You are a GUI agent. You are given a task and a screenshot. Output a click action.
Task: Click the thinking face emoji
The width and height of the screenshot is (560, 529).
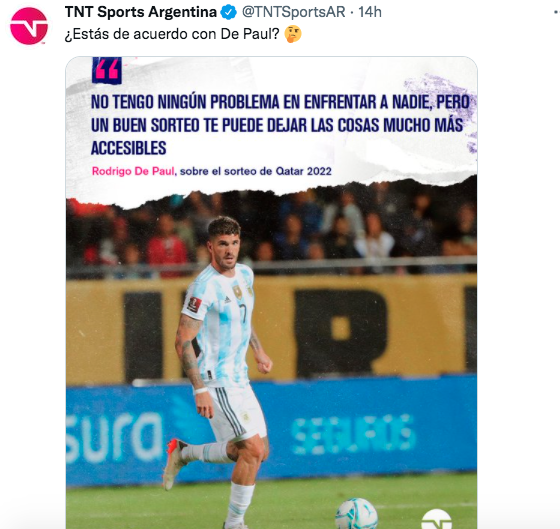293,34
